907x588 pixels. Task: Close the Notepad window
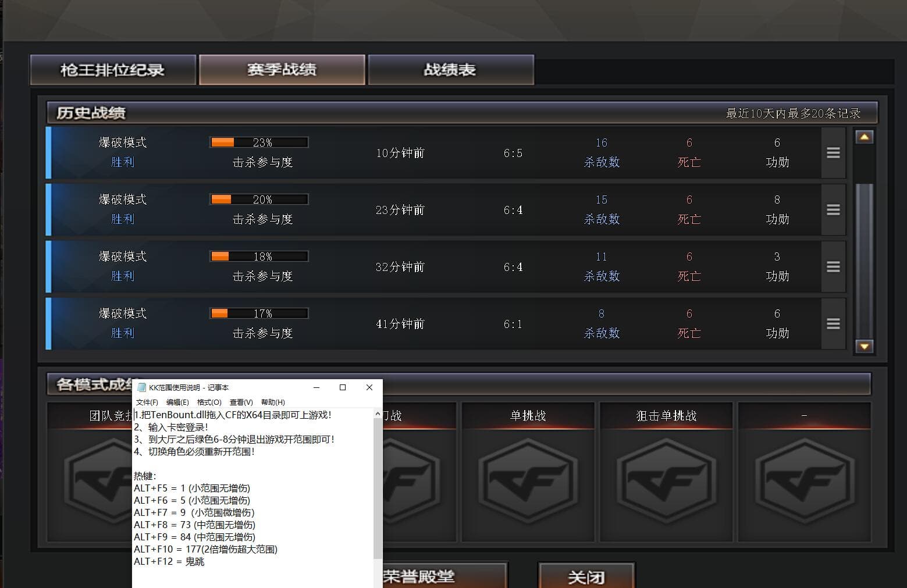pos(369,387)
